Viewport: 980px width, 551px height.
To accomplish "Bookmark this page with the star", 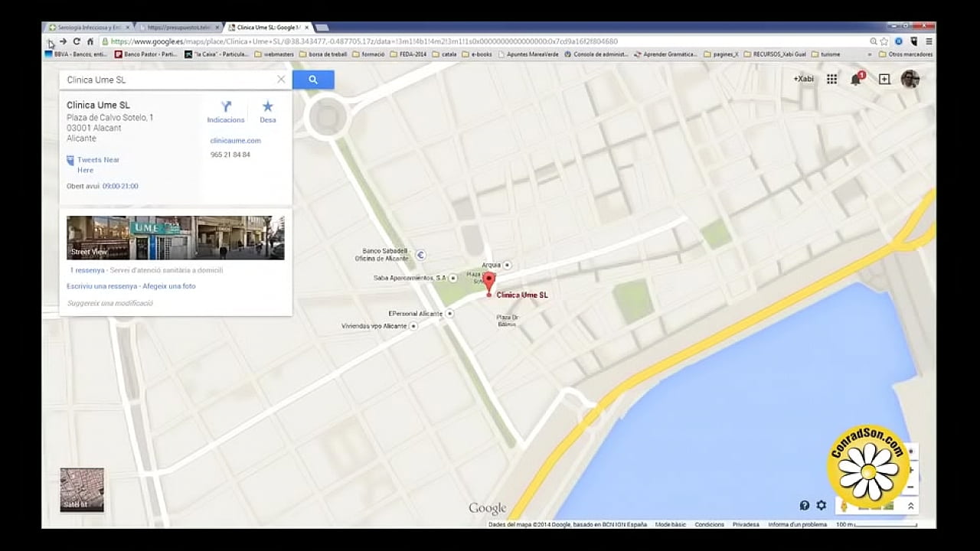I will coord(884,41).
